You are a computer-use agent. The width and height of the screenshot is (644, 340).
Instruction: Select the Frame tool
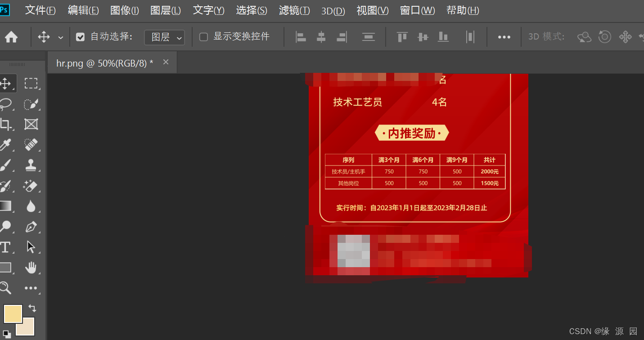click(x=31, y=124)
